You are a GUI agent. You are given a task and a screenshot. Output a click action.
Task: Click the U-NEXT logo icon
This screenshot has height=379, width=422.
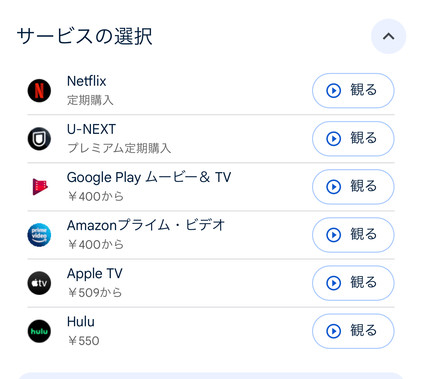pos(39,139)
